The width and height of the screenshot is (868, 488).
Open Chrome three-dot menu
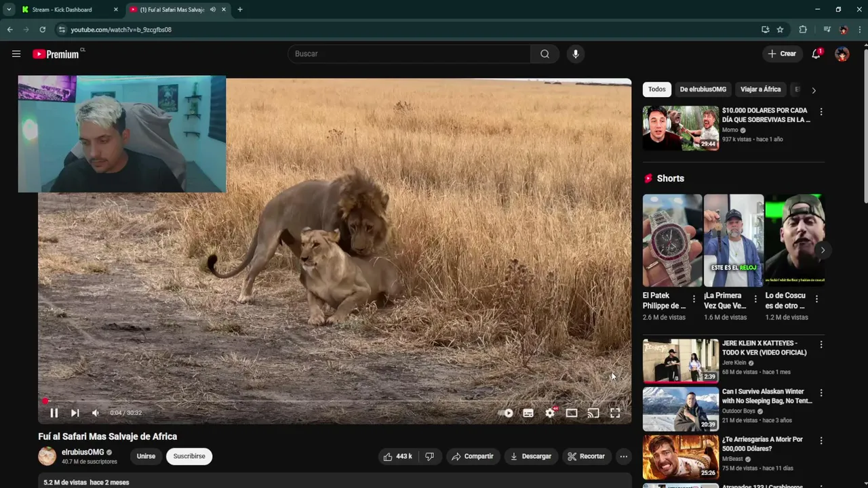coord(860,29)
